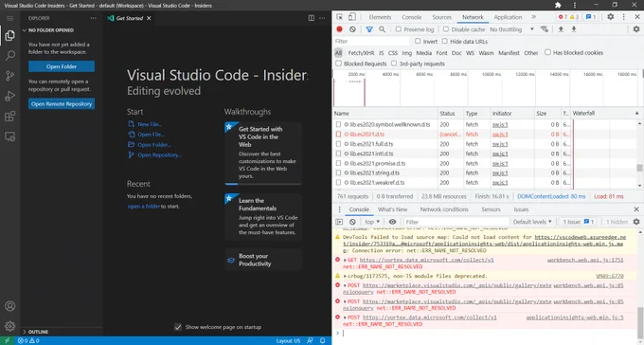Open the Search view in activity bar
The image size is (644, 345).
(x=9, y=56)
